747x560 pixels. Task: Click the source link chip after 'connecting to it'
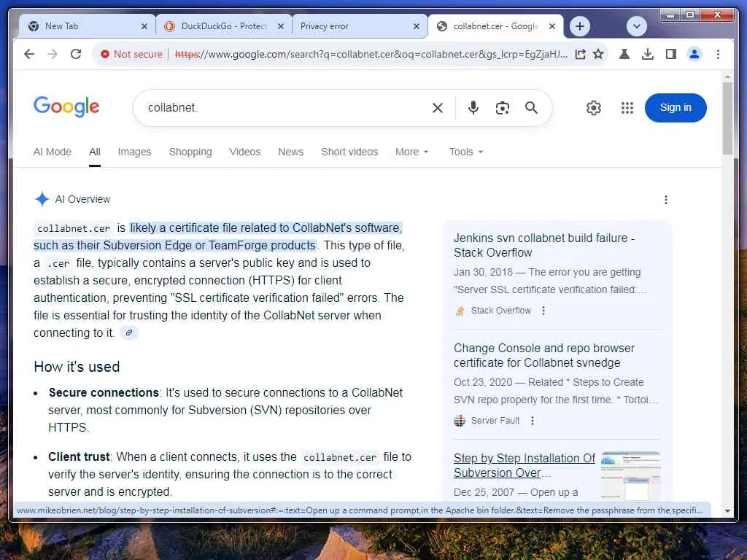point(129,332)
